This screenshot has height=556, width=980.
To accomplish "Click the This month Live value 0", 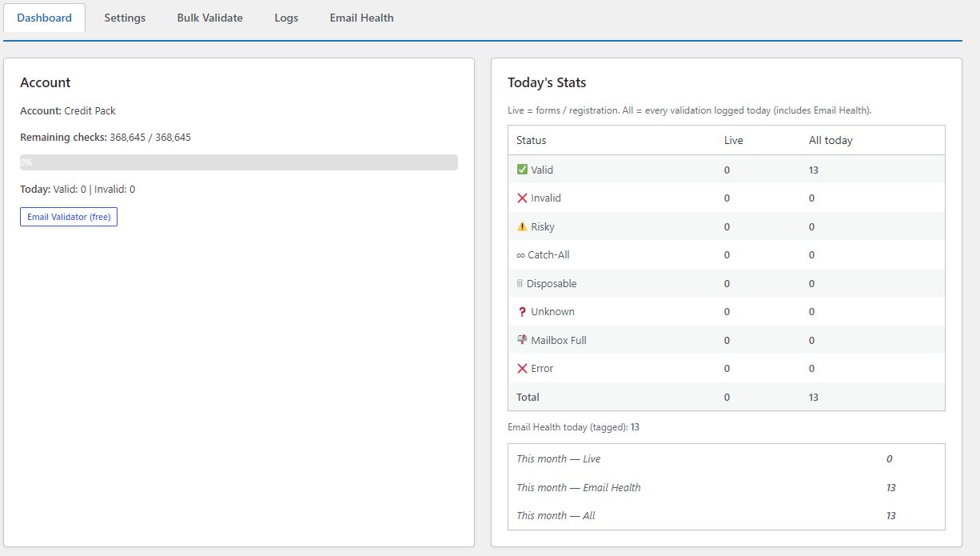I will 889,459.
